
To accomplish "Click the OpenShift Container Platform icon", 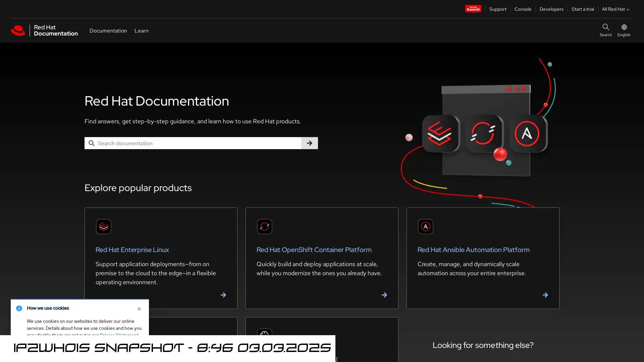I will coord(264,227).
